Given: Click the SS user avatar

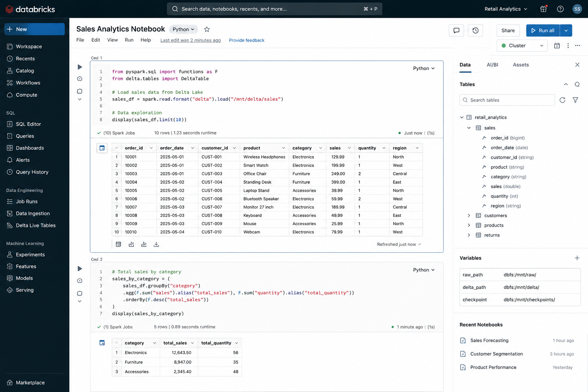Looking at the screenshot, I should pos(577,9).
